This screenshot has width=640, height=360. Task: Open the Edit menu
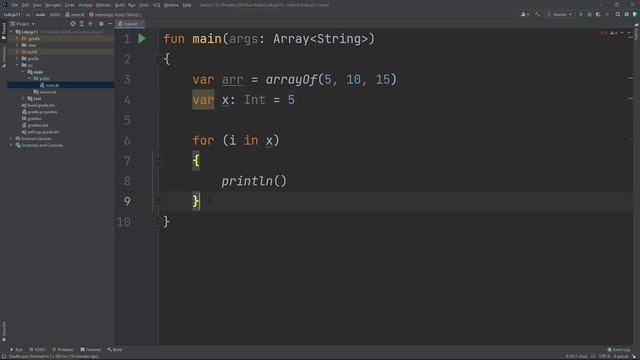tap(25, 5)
